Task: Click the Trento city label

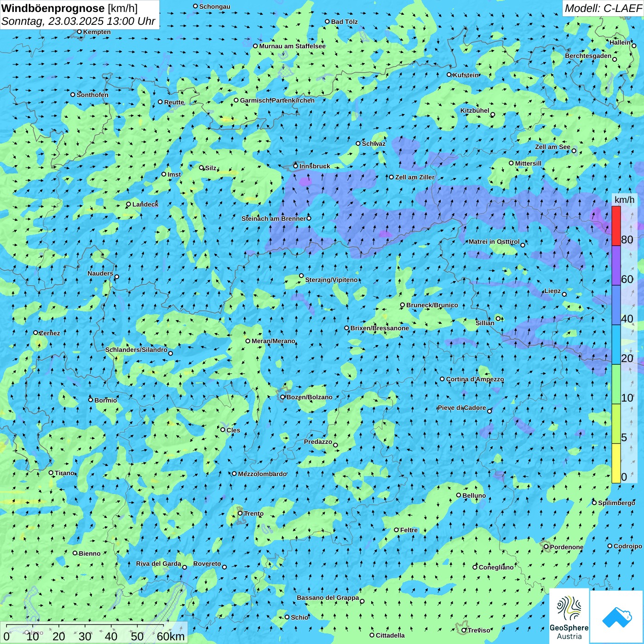Action: [254, 513]
